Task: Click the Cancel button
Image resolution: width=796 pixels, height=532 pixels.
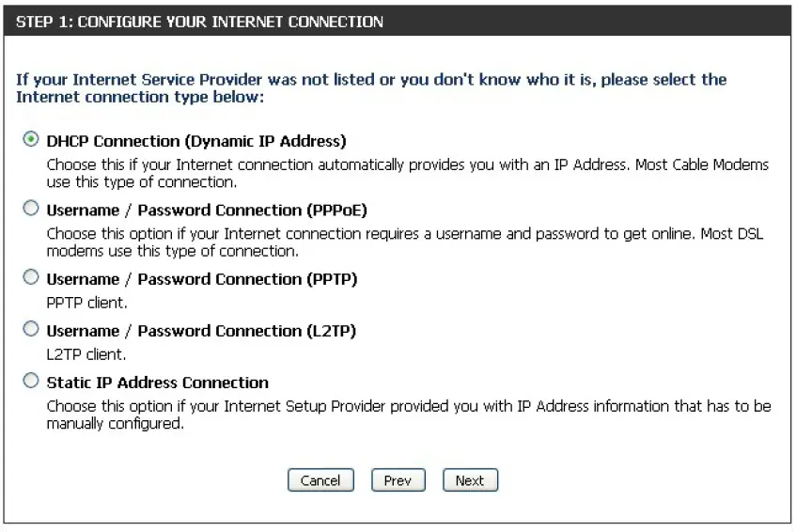Action: [320, 480]
